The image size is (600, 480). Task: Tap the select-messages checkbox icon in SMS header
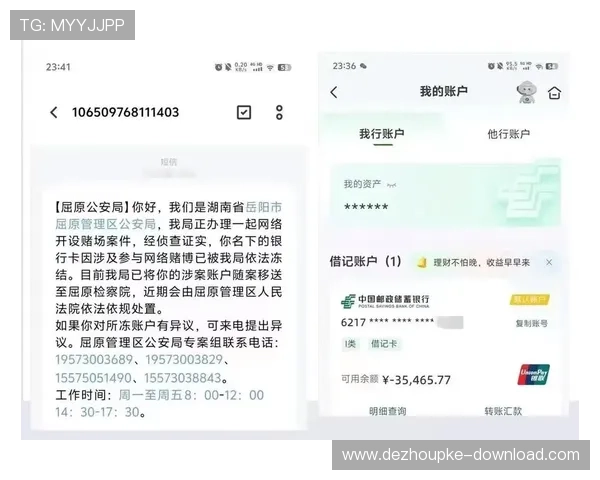244,112
